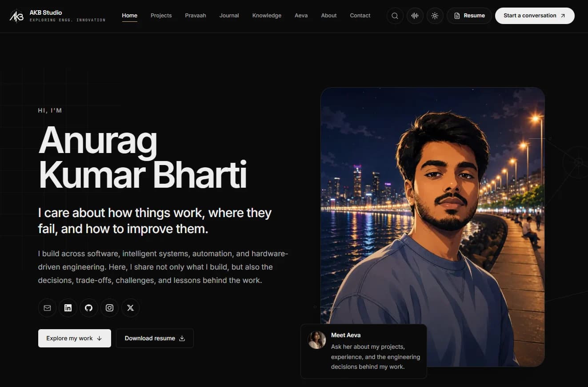Open the Instagram profile icon
The image size is (588, 387).
[109, 308]
